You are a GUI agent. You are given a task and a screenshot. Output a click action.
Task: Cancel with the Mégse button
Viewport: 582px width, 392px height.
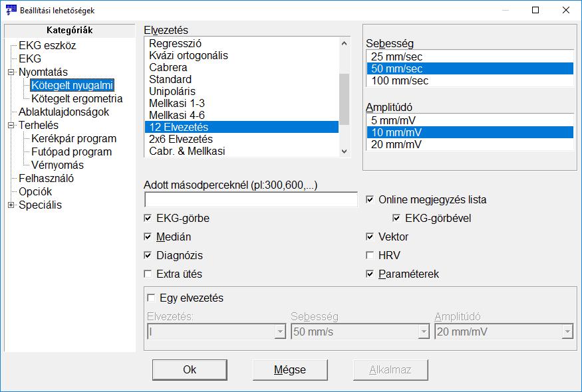290,370
